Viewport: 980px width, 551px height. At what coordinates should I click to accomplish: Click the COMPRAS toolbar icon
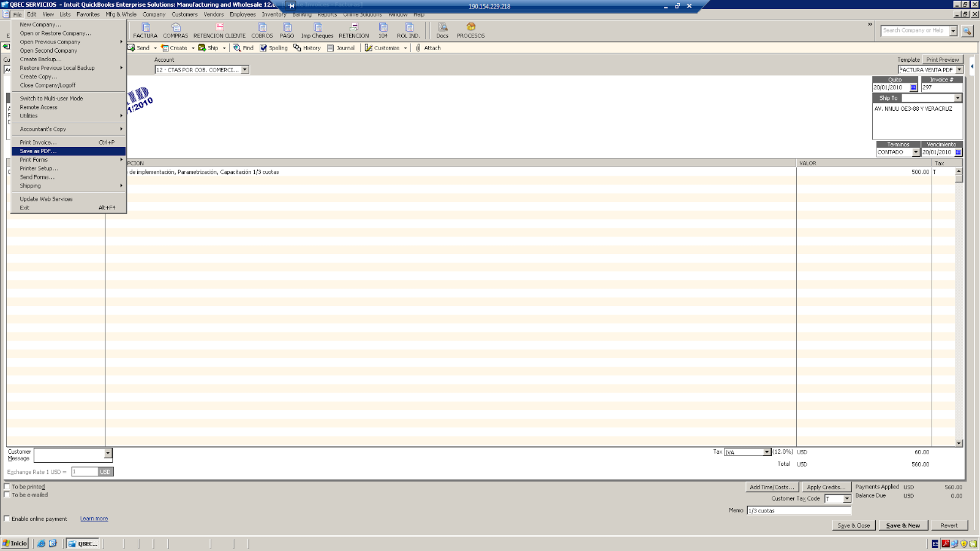point(176,31)
